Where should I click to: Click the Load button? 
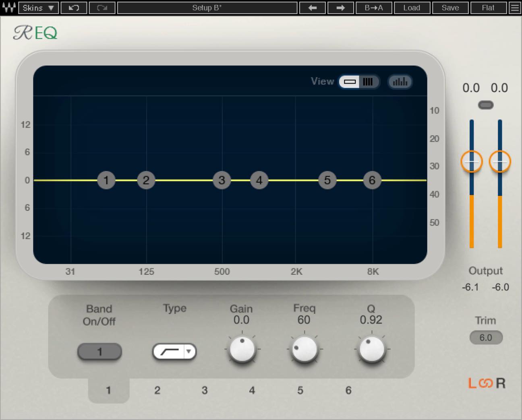tap(412, 8)
